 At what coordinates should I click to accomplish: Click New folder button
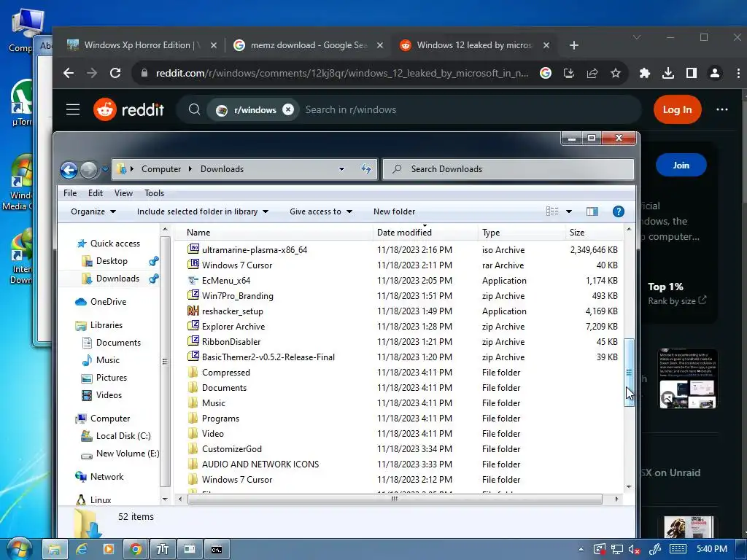click(394, 211)
